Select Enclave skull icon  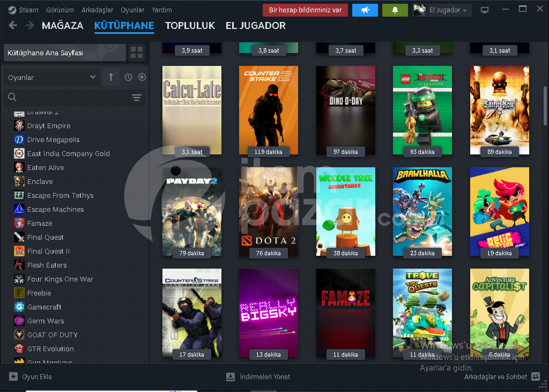tap(19, 181)
